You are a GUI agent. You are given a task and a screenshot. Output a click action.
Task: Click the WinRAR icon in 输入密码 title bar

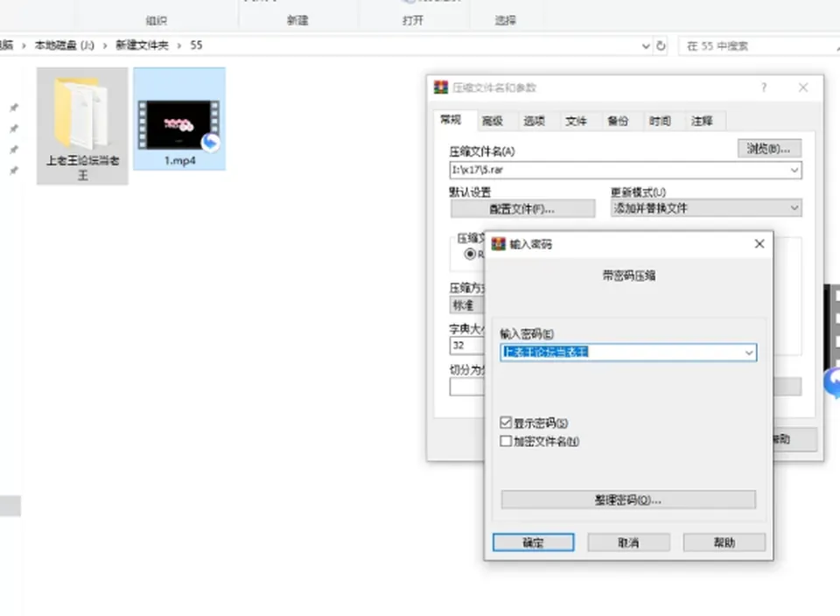coord(498,244)
